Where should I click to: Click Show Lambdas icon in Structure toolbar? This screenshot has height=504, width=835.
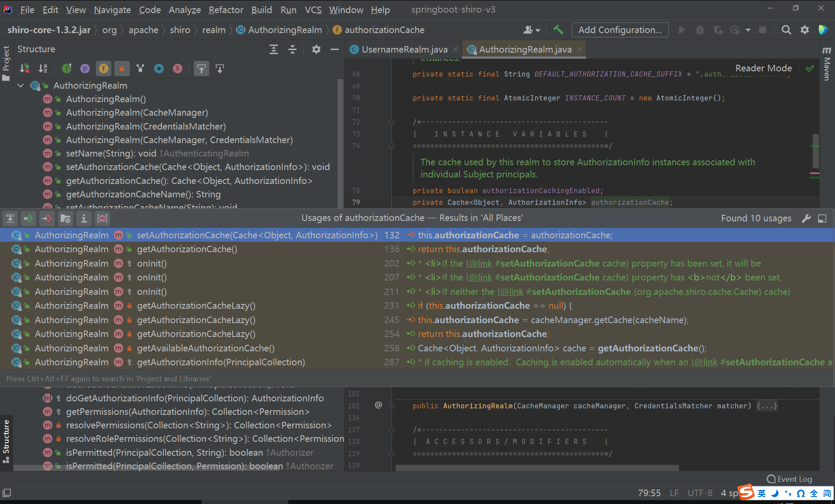pos(177,69)
